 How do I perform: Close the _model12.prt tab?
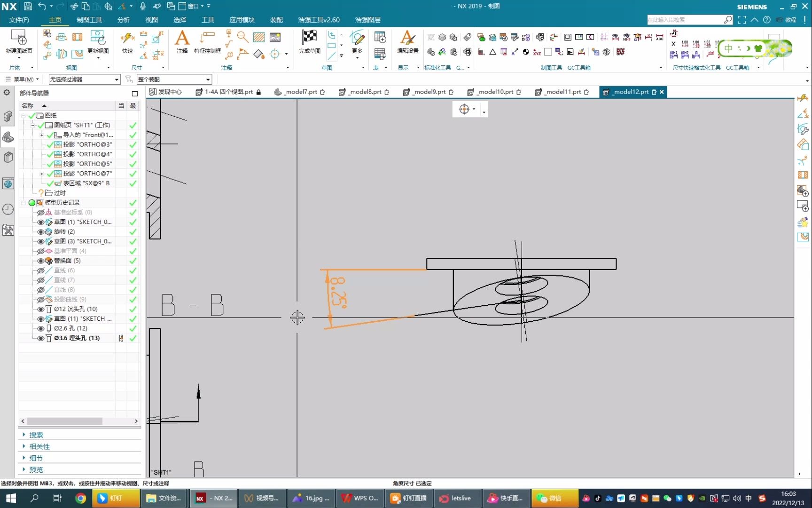(662, 92)
